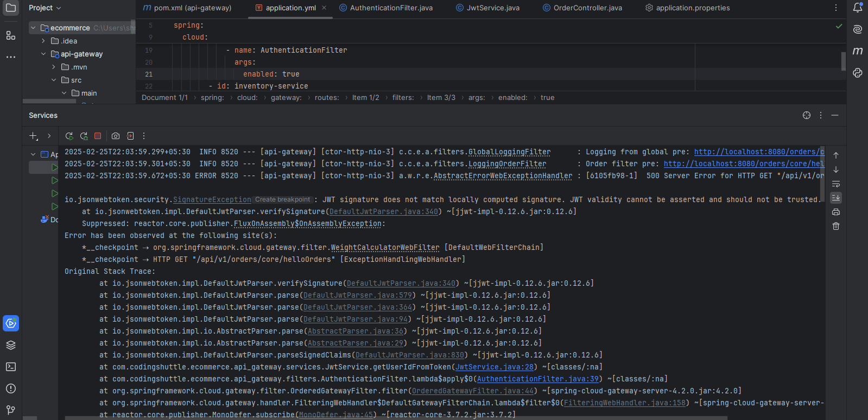The height and width of the screenshot is (420, 868).
Task: Close the application.yml tab
Action: coord(324,8)
